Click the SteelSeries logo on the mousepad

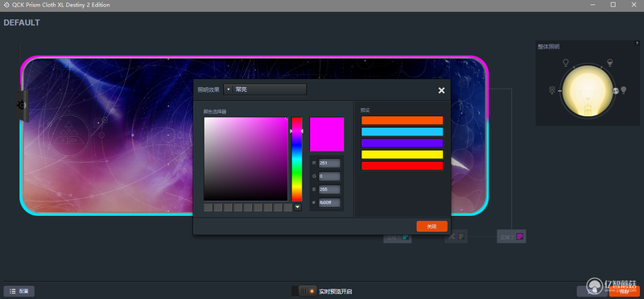pyautogui.click(x=22, y=106)
